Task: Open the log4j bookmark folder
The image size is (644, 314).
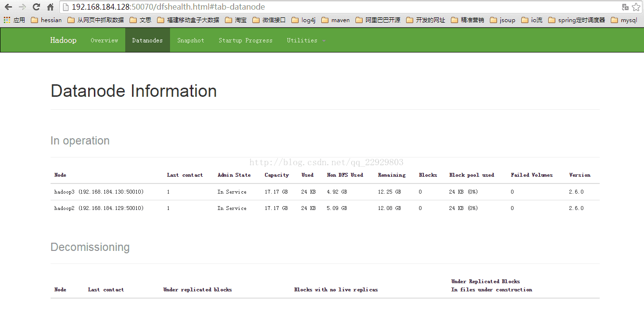Action: point(303,20)
